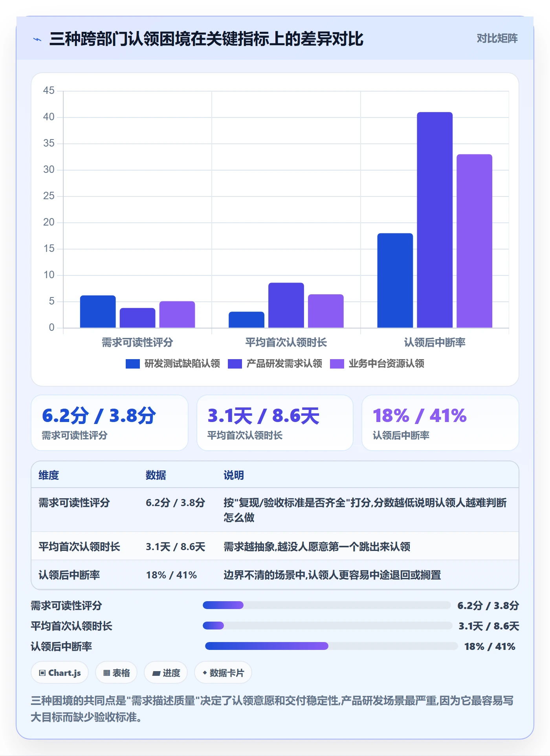This screenshot has width=550, height=756.
Task: Select the Chart.js chip
Action: [x=60, y=673]
